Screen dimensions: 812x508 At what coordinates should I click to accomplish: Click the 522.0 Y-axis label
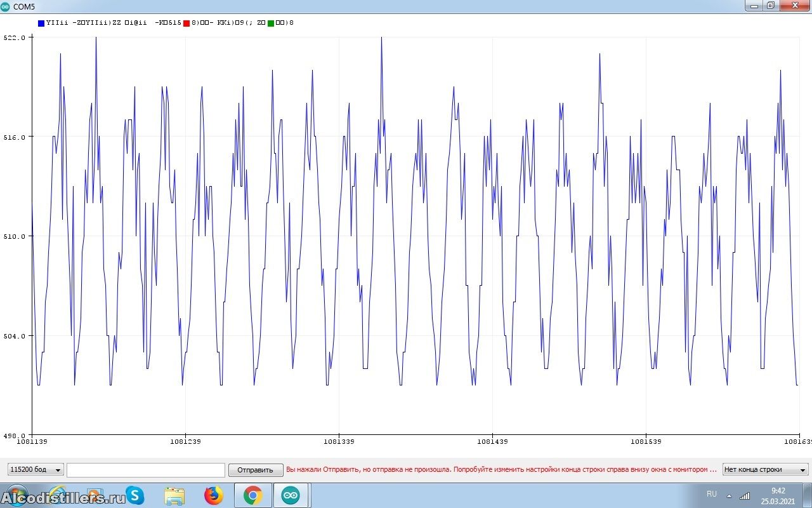pyautogui.click(x=15, y=37)
